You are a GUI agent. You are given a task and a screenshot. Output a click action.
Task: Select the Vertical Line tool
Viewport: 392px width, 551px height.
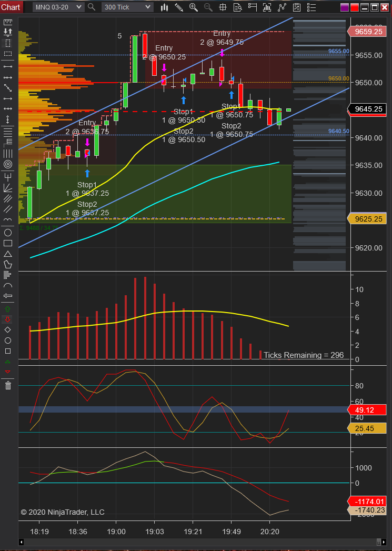pyautogui.click(x=8, y=120)
